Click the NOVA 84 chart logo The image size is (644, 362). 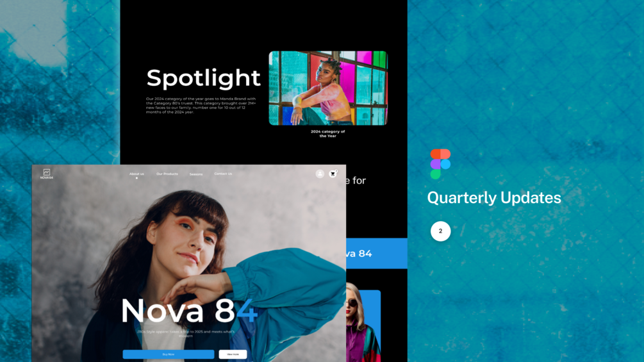46,174
